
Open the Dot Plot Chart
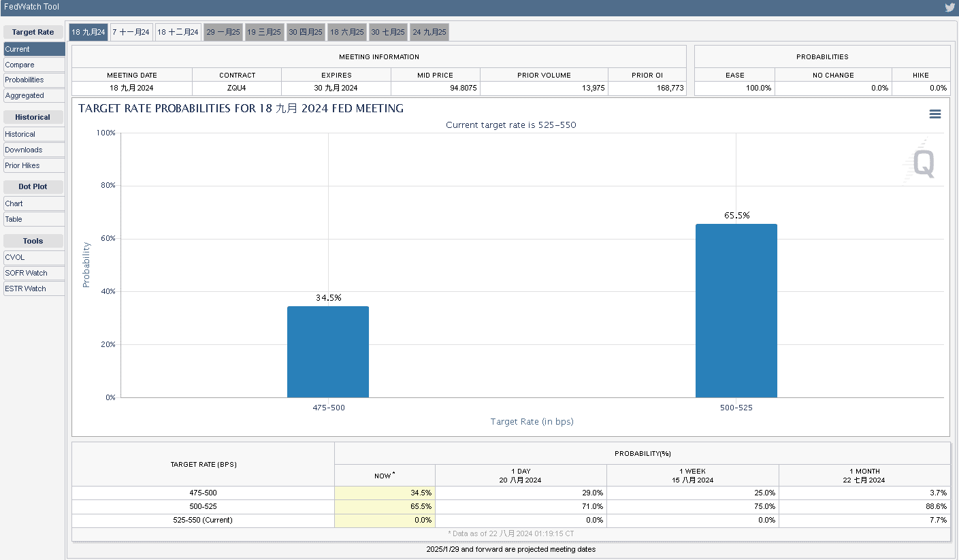pyautogui.click(x=34, y=203)
